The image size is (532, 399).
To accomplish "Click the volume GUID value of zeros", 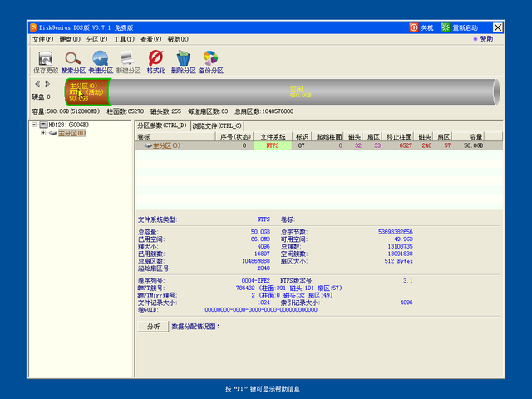I will point(261,310).
